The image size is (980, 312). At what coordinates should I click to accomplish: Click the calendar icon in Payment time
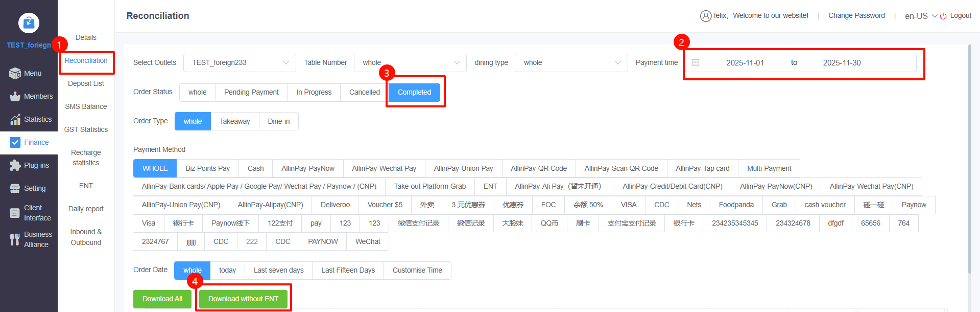point(695,63)
